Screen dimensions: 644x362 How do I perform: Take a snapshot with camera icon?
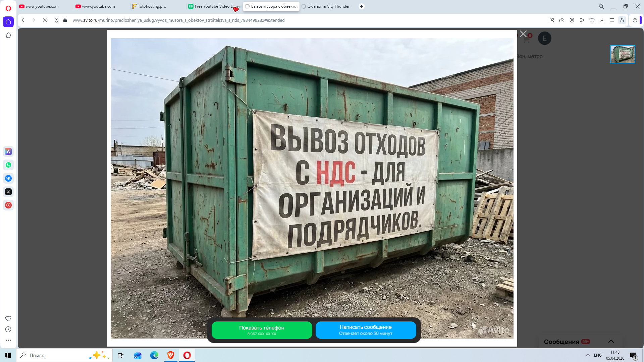point(562,20)
